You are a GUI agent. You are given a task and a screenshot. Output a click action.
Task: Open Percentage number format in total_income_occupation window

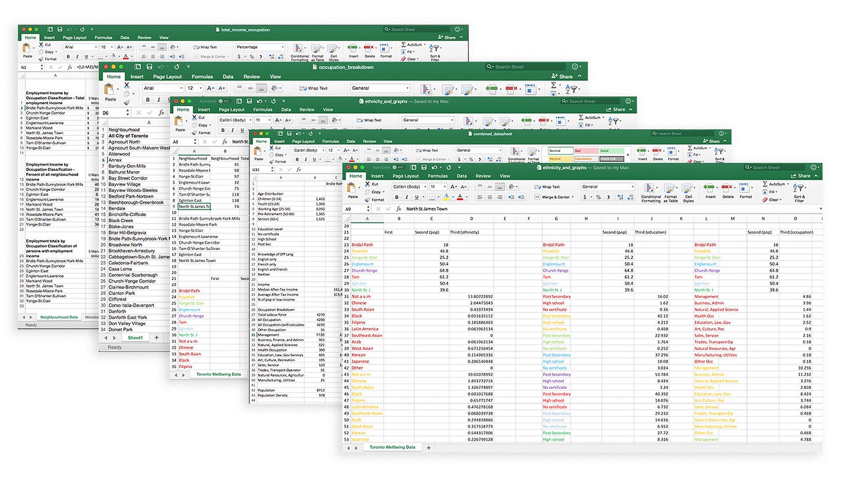[x=260, y=47]
